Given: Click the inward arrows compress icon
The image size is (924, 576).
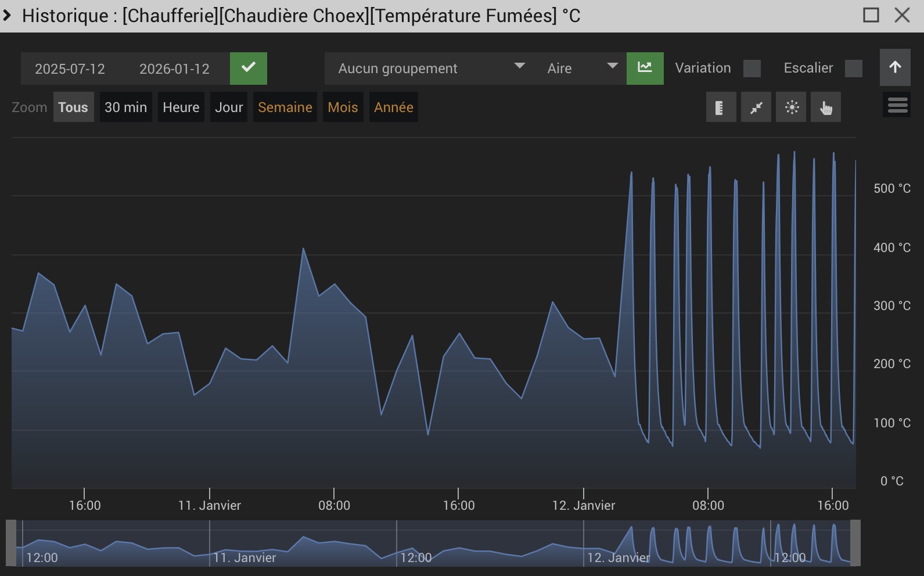Looking at the screenshot, I should pos(756,107).
